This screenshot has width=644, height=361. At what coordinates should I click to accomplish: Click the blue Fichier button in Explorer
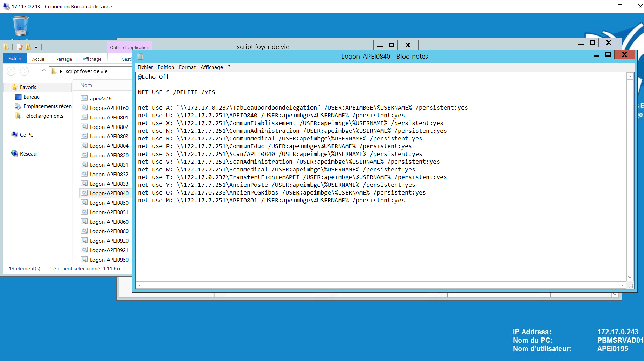coord(15,59)
